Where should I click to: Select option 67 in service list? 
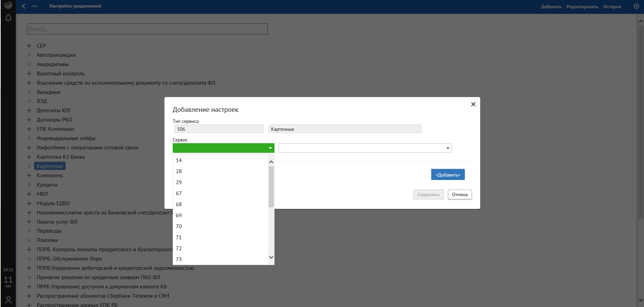click(x=179, y=193)
